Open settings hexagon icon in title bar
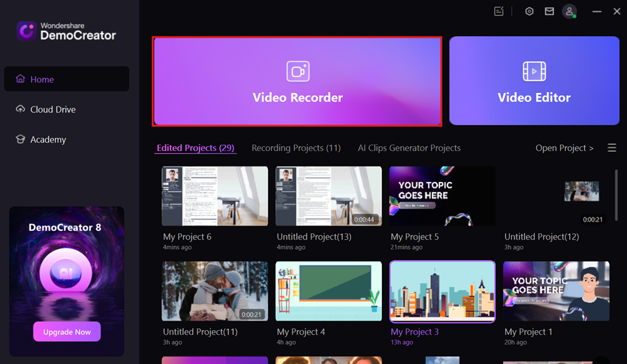This screenshot has width=627, height=364. 529,11
